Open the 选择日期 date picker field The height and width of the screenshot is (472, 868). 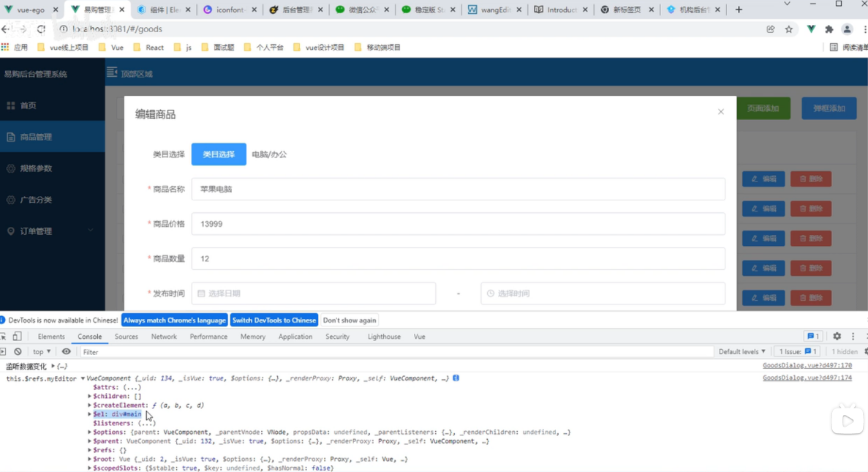point(313,293)
